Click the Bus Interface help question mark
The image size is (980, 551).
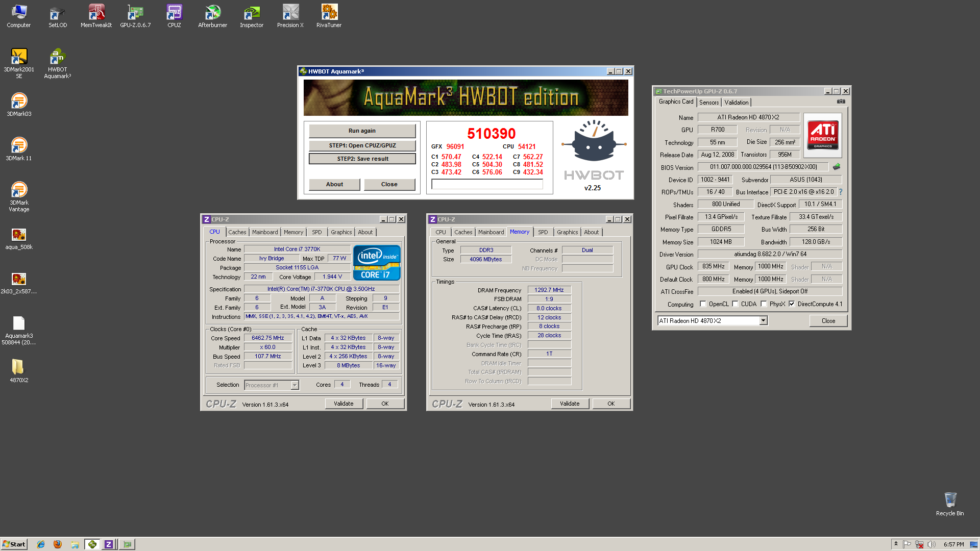[841, 192]
